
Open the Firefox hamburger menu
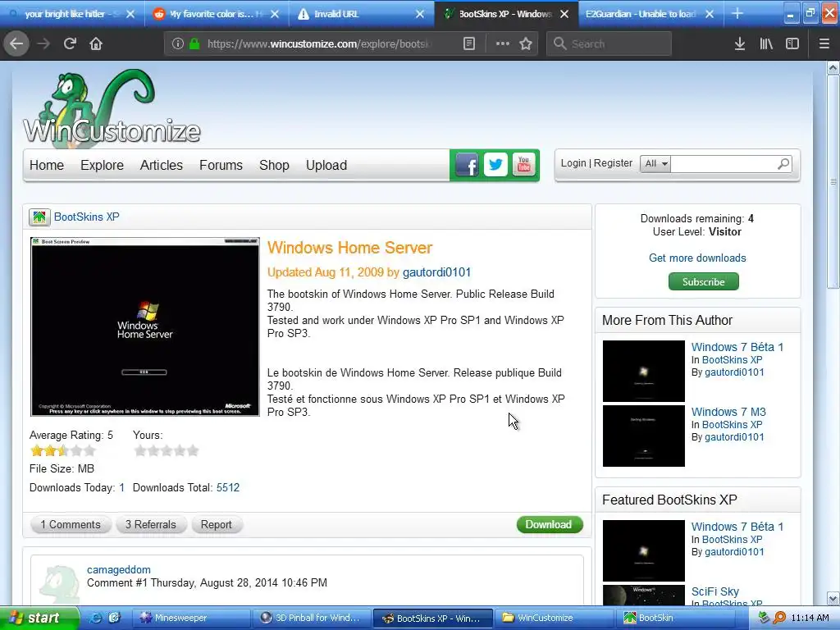click(824, 44)
